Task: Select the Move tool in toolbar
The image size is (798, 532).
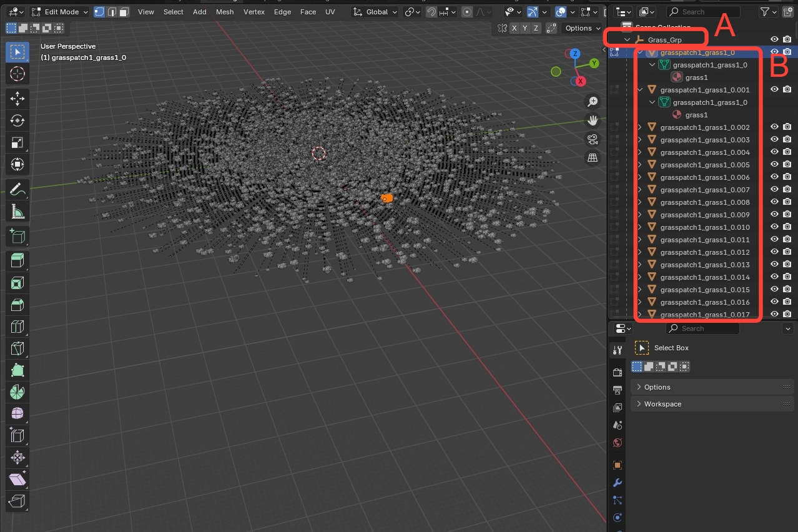Action: pyautogui.click(x=17, y=98)
